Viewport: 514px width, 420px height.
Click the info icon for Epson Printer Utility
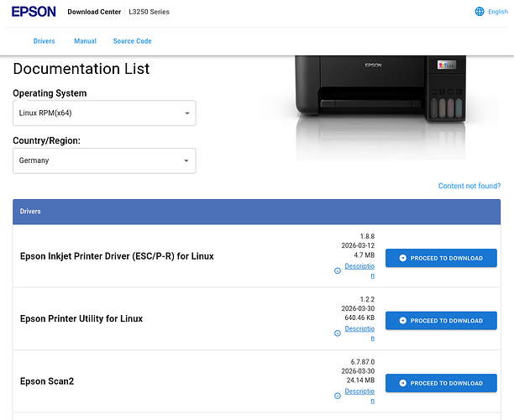pos(338,333)
